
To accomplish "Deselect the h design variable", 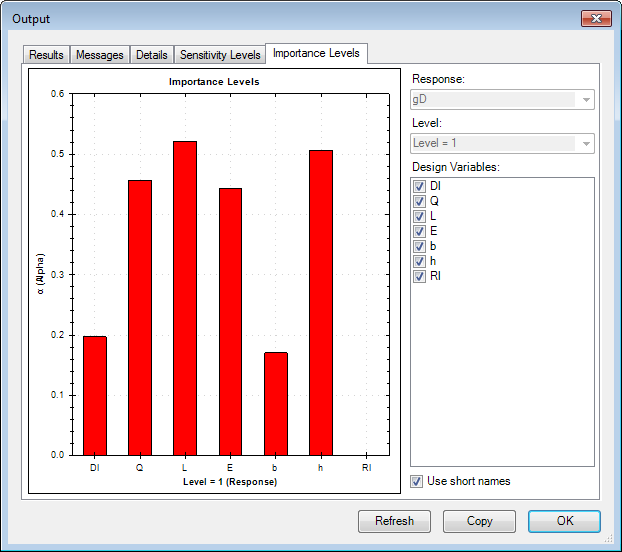I will click(x=420, y=261).
